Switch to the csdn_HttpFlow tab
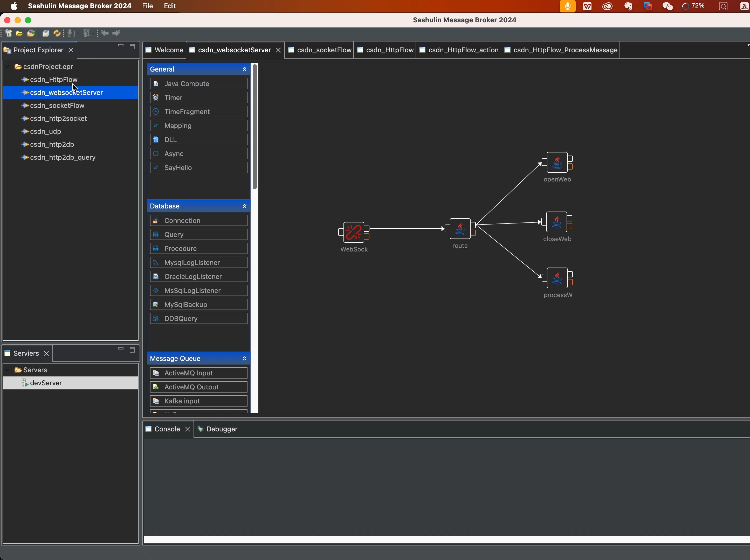 click(389, 50)
